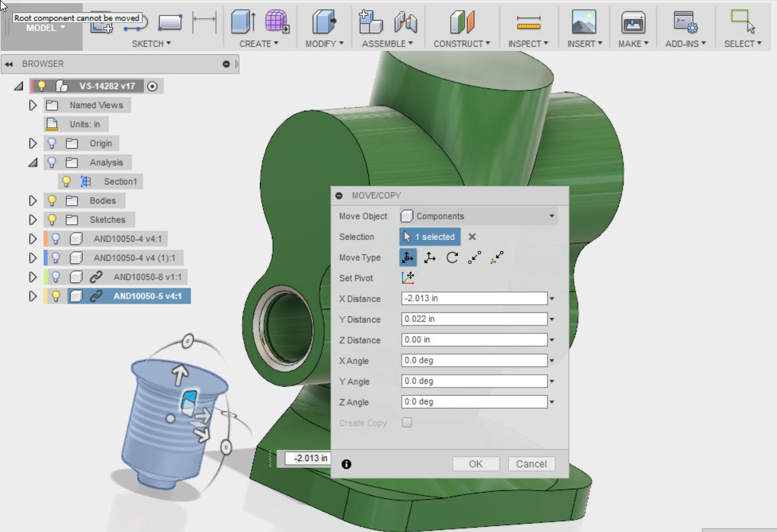Select the Press Pull modify icon
The height and width of the screenshot is (532, 777).
(324, 22)
